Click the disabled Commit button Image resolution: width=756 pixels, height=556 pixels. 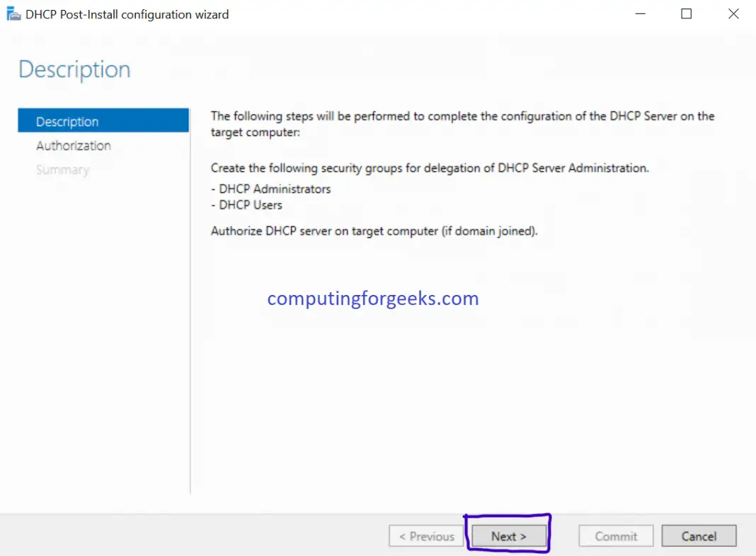coord(615,535)
